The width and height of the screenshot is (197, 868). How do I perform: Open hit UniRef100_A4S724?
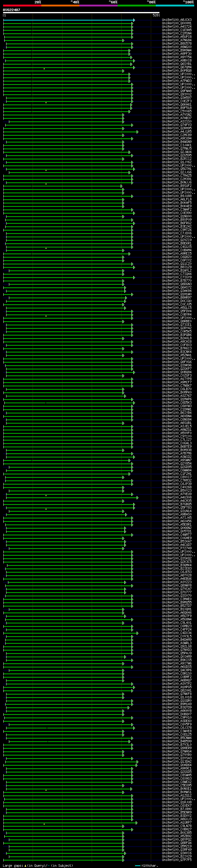coord(177,26)
